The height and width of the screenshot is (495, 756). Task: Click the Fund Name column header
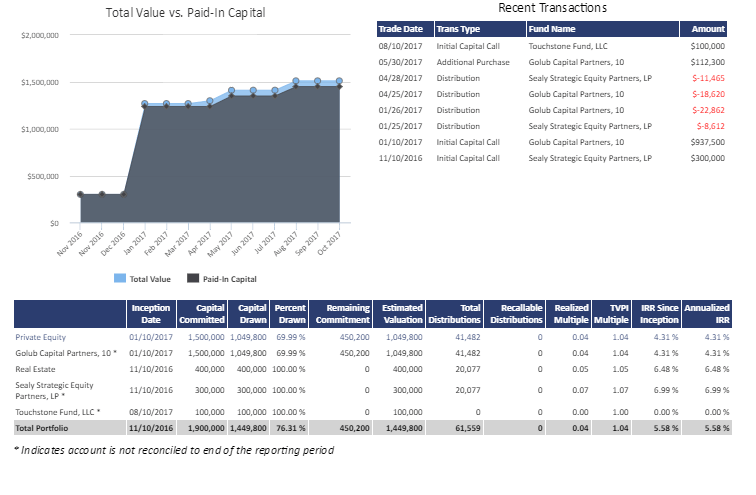(554, 28)
